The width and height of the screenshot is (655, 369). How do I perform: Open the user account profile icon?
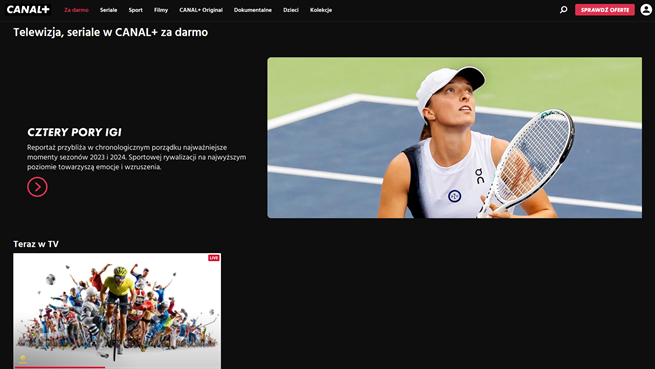point(646,10)
